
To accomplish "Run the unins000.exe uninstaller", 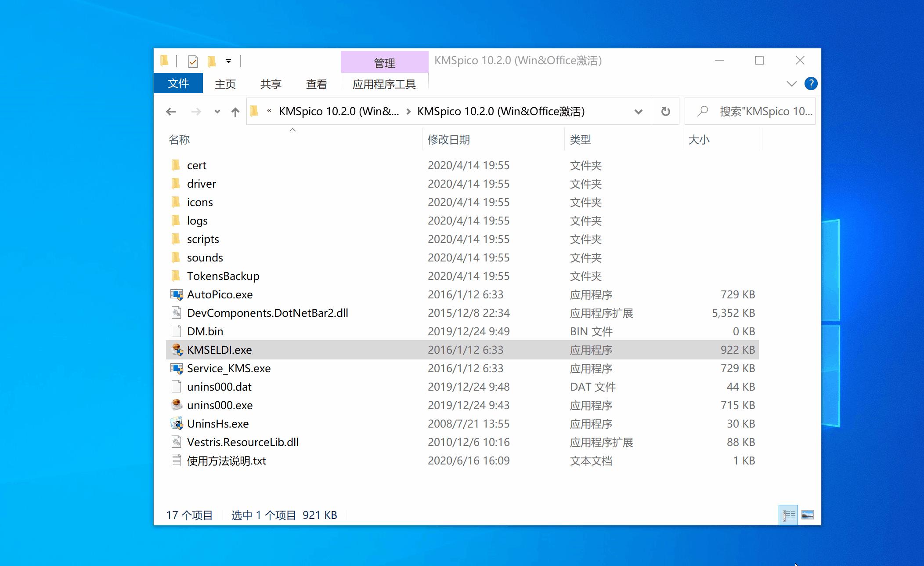I will tap(220, 405).
